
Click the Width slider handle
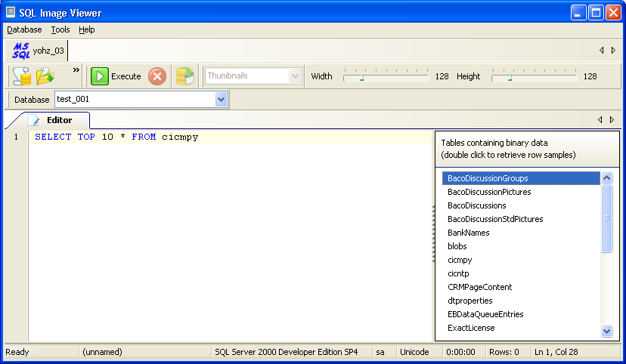pyautogui.click(x=361, y=76)
